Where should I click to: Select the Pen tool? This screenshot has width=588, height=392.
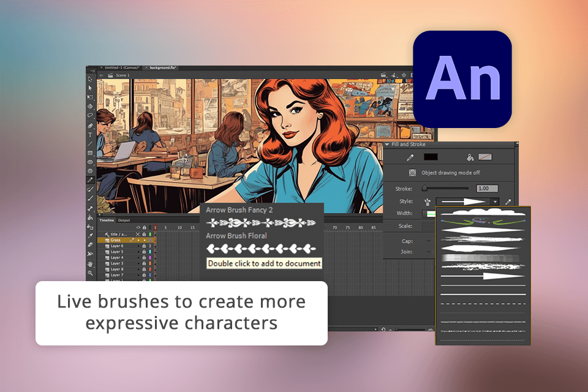click(x=90, y=126)
